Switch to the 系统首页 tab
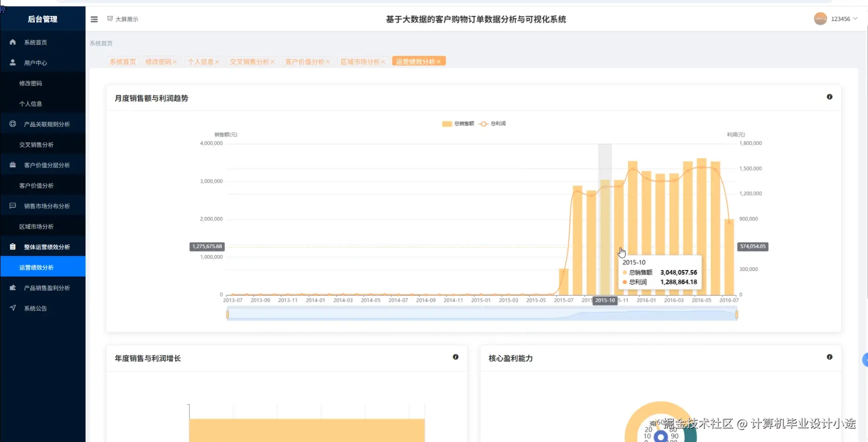The width and height of the screenshot is (868, 442). [123, 62]
